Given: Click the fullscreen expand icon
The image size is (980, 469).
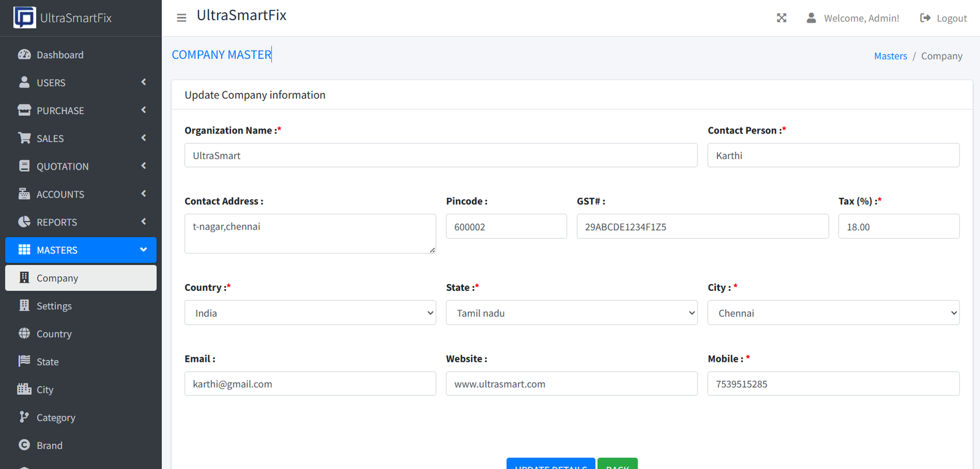Looking at the screenshot, I should click(x=782, y=18).
